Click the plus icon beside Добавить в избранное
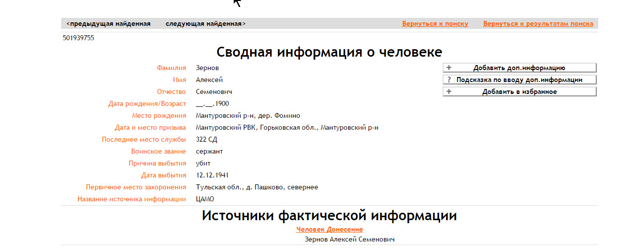Image resolution: width=644 pixels, height=250 pixels. (449, 92)
